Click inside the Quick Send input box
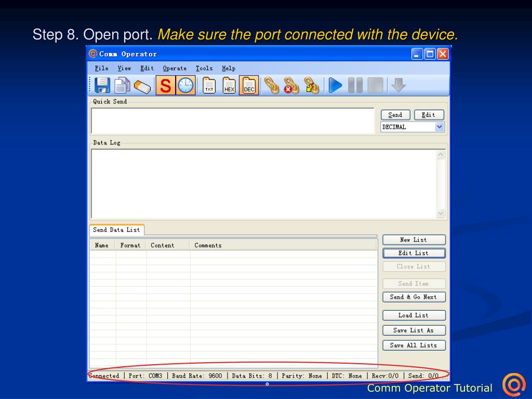 233,121
